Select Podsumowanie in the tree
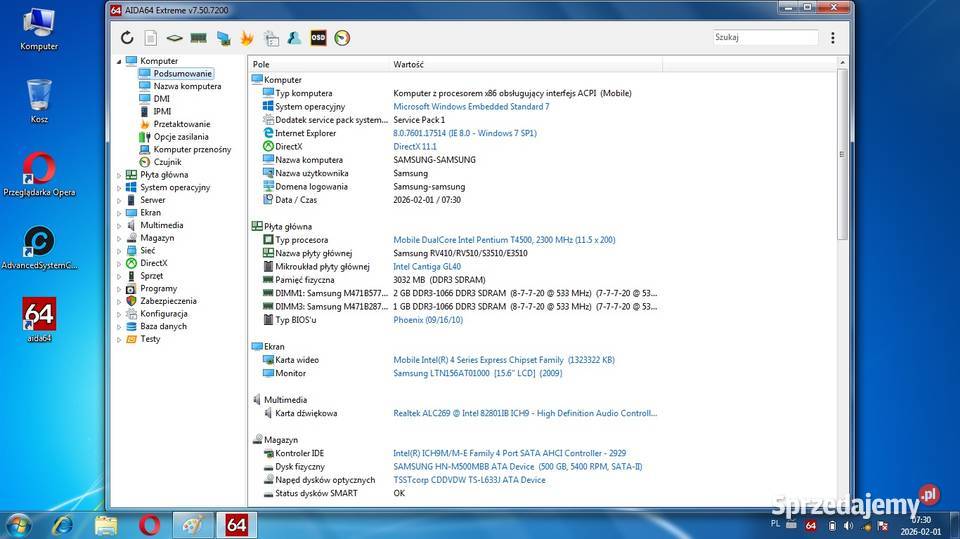960x539 pixels. coord(182,74)
